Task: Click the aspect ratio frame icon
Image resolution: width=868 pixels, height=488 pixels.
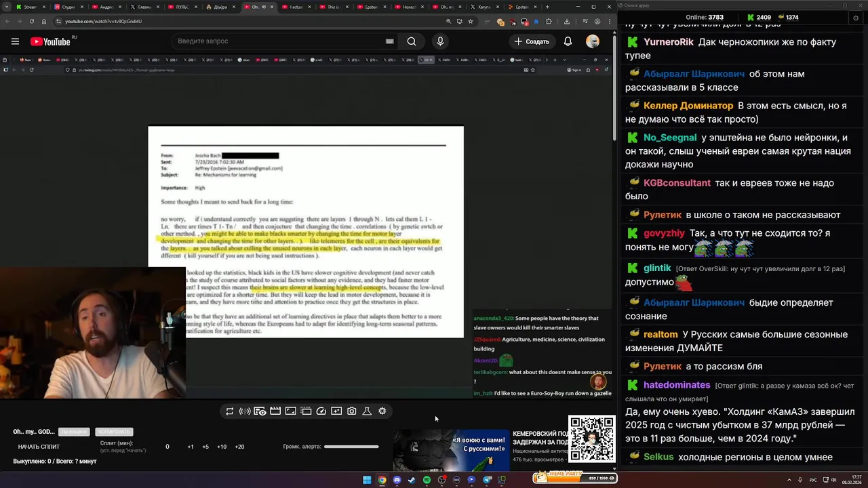Action: [290, 411]
